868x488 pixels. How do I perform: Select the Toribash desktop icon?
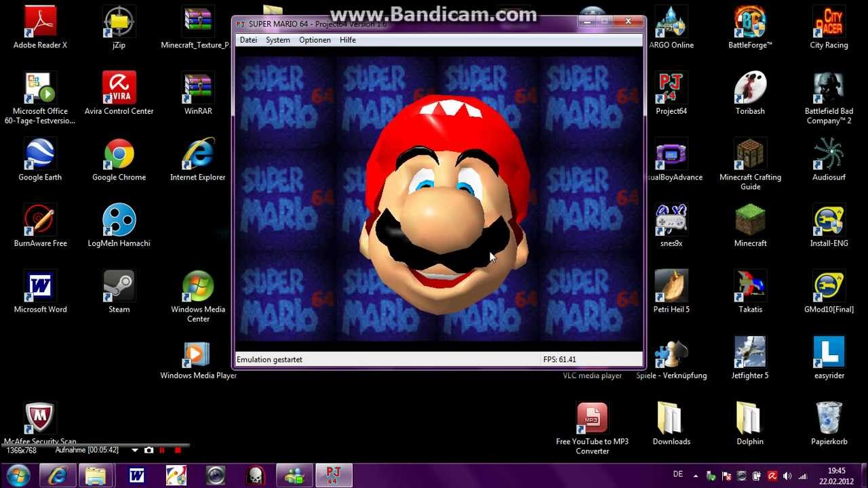(750, 94)
